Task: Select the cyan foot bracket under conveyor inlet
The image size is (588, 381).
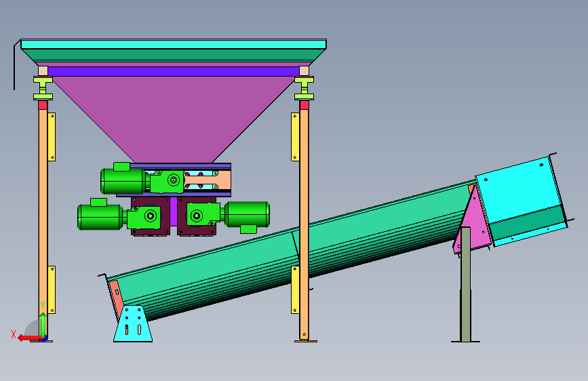Action: tap(133, 323)
